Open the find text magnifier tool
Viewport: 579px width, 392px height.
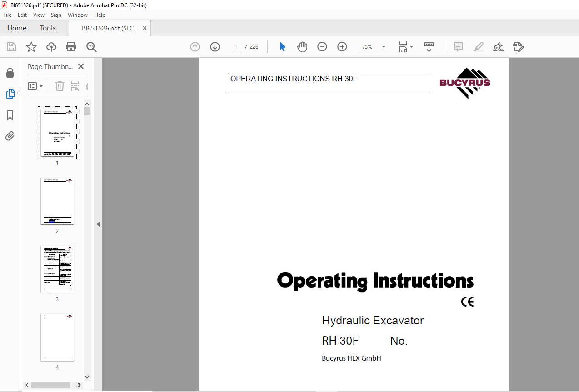pyautogui.click(x=91, y=47)
